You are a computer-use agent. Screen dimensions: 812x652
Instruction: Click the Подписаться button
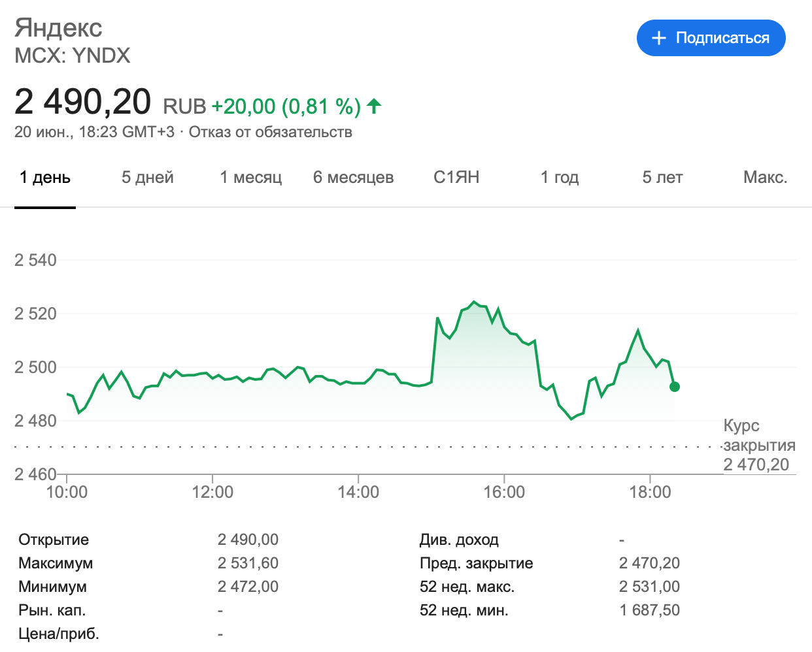711,38
